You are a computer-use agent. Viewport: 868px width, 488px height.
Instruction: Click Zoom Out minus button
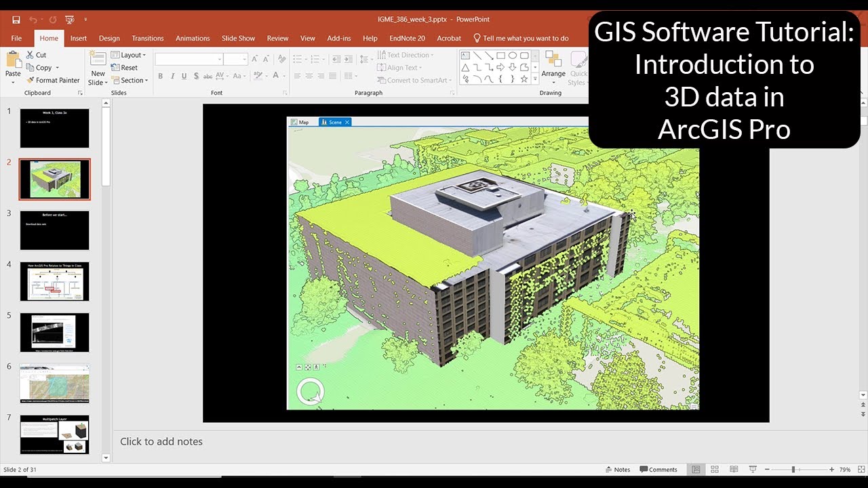[x=767, y=470]
